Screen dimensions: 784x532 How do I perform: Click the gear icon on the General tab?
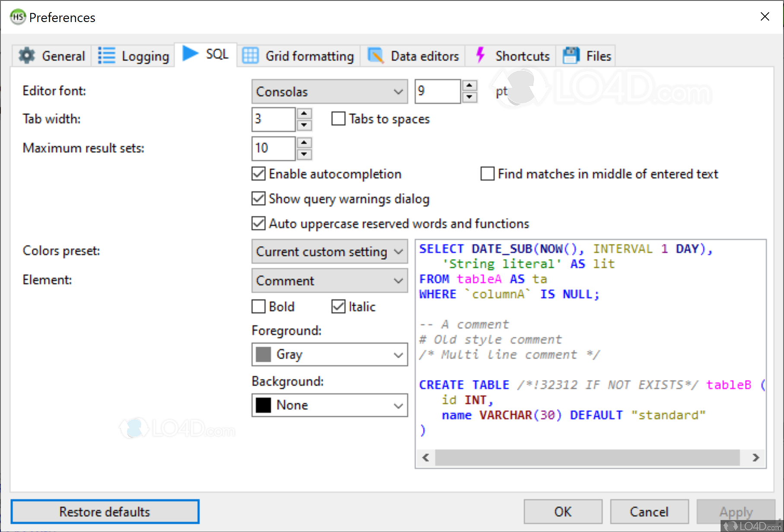26,55
